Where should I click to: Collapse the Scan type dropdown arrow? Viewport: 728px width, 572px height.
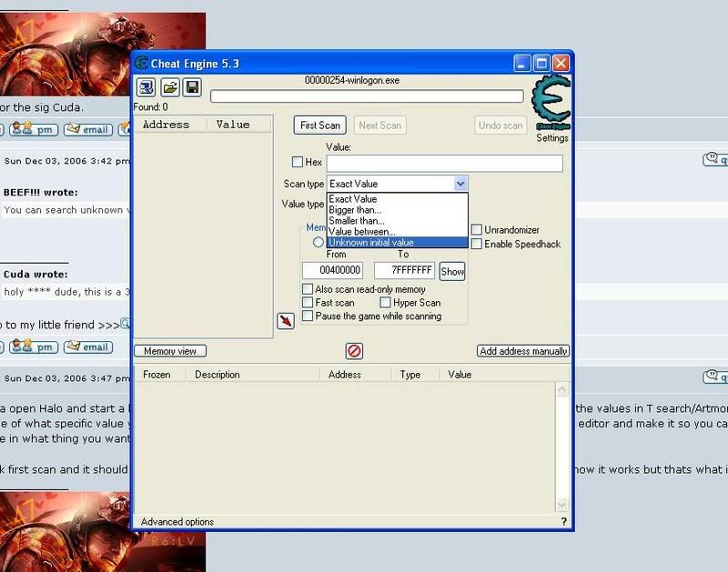tap(460, 184)
